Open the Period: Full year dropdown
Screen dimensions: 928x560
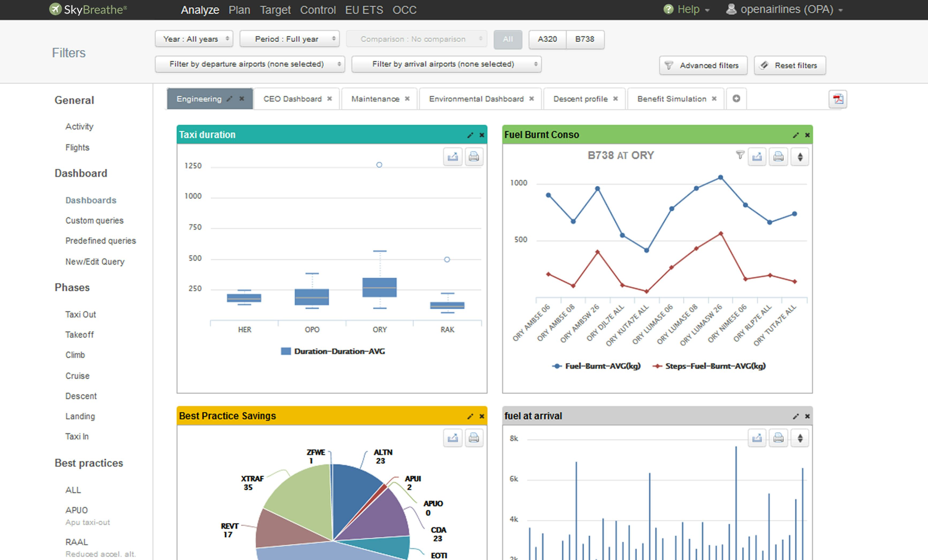pos(289,39)
